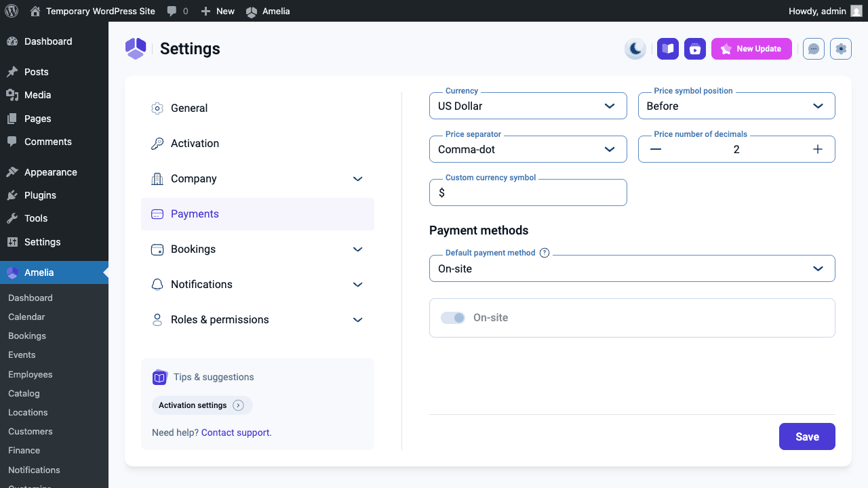Open the Currency dropdown

528,106
